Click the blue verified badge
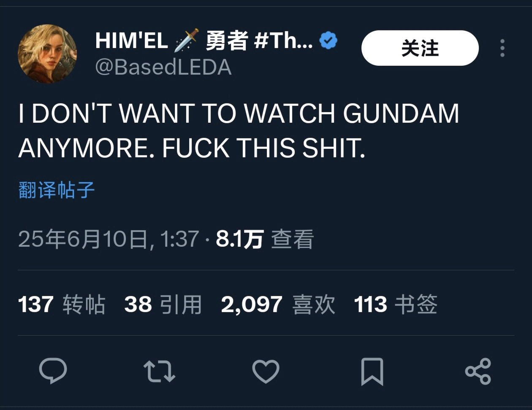The height and width of the screenshot is (410, 532). click(328, 40)
